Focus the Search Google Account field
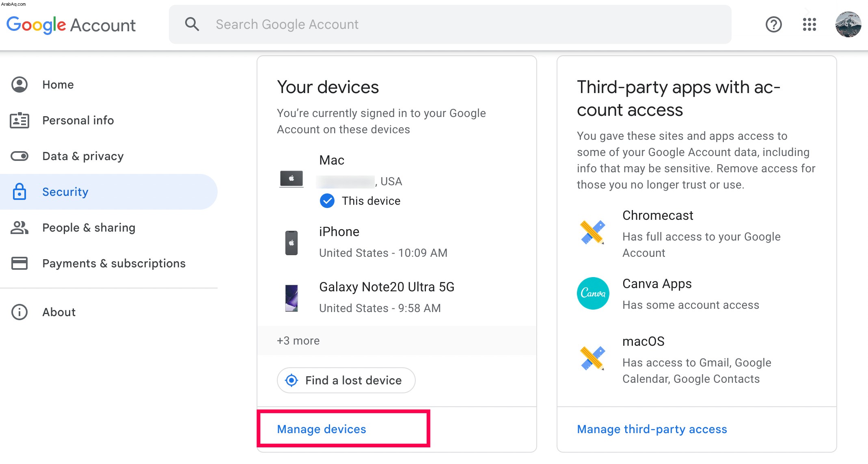The width and height of the screenshot is (868, 464). pos(450,24)
